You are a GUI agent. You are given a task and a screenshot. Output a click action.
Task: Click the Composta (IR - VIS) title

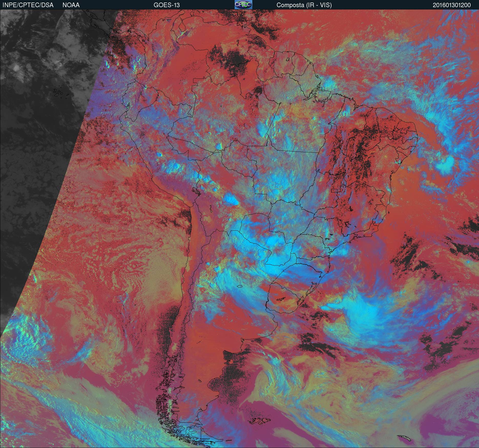click(x=304, y=5)
